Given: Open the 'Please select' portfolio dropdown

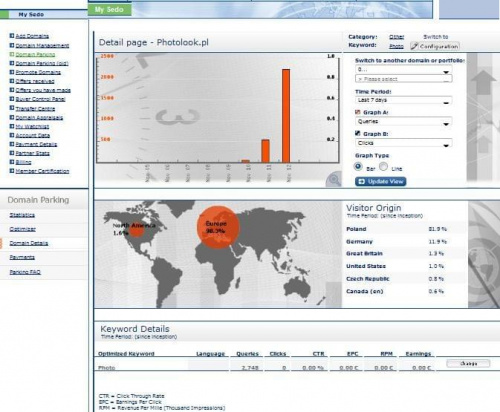Looking at the screenshot, I should (404, 79).
